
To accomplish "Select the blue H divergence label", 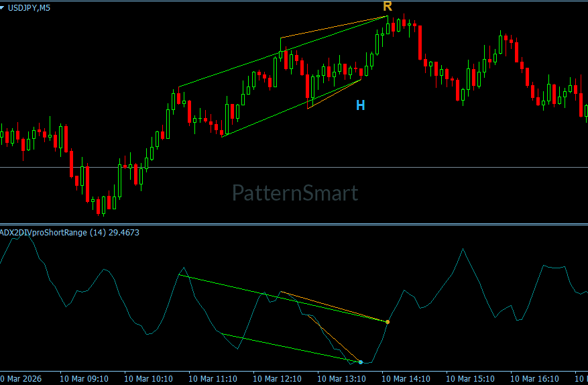I will [360, 105].
